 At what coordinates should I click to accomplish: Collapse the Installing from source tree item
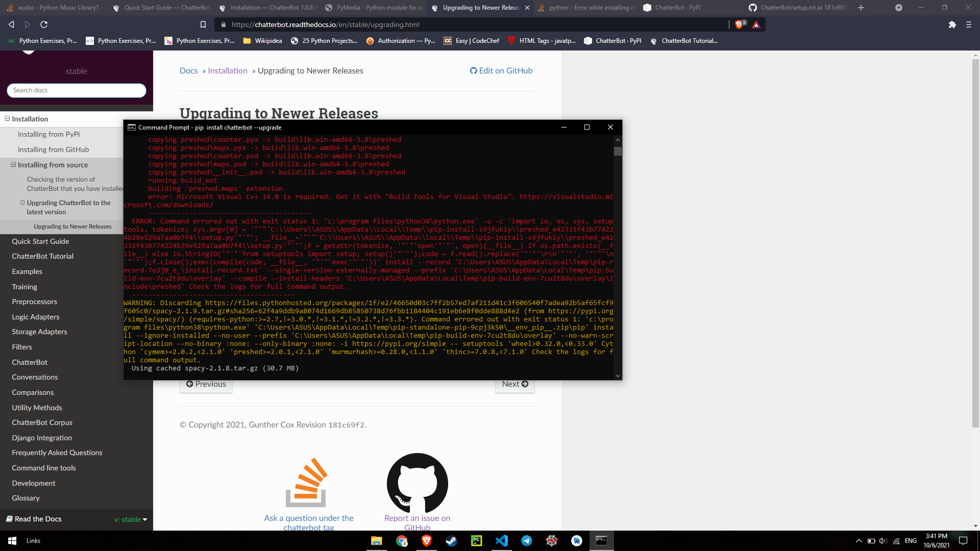pos(13,165)
